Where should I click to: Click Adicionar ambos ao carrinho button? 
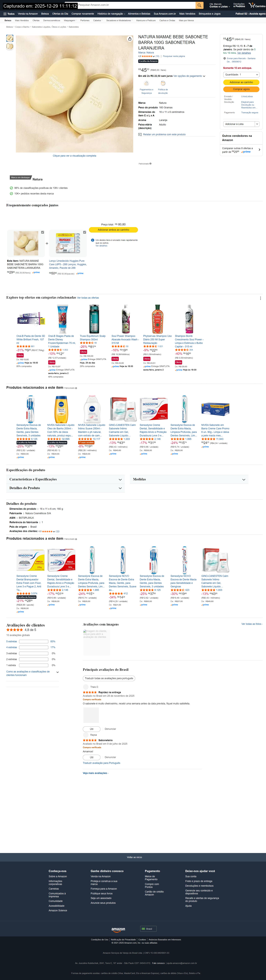point(113,230)
